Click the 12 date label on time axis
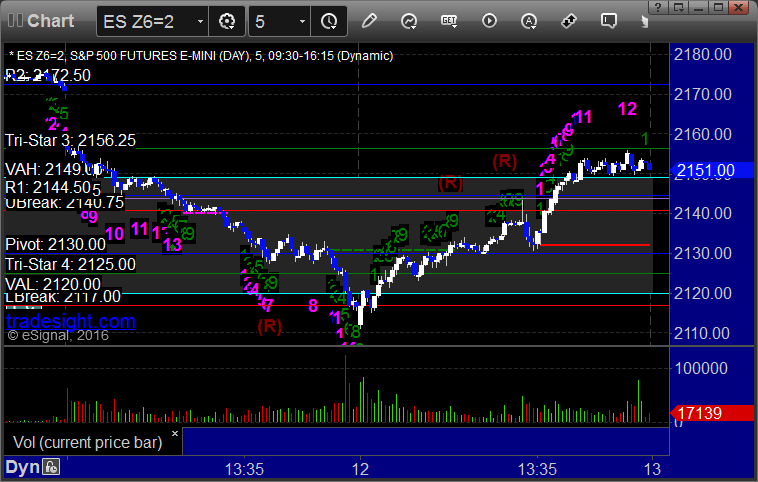The width and height of the screenshot is (758, 482). point(360,469)
